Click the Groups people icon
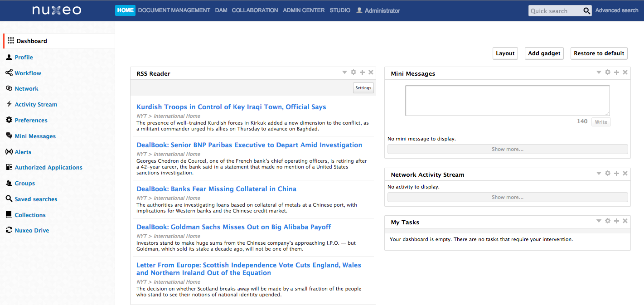 pyautogui.click(x=9, y=183)
